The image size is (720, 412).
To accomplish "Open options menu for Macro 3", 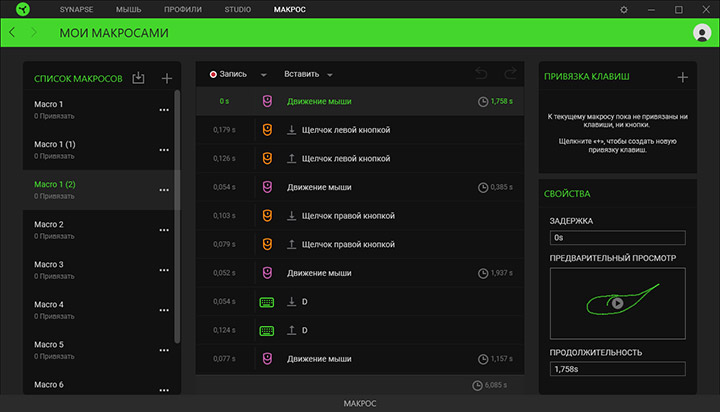I will 164,270.
